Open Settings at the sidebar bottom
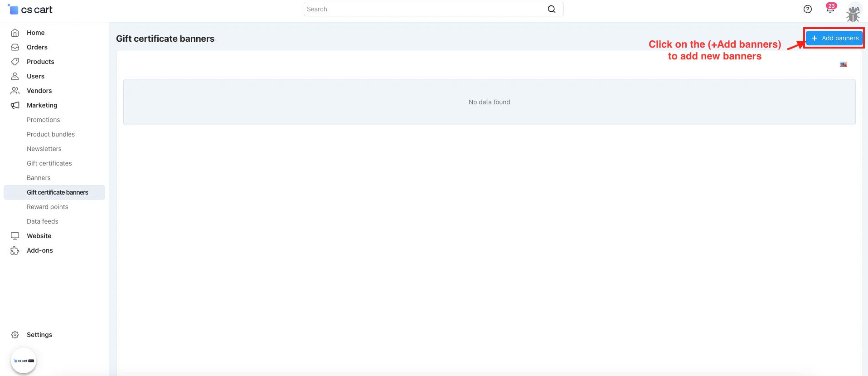This screenshot has width=868, height=376. pyautogui.click(x=39, y=335)
